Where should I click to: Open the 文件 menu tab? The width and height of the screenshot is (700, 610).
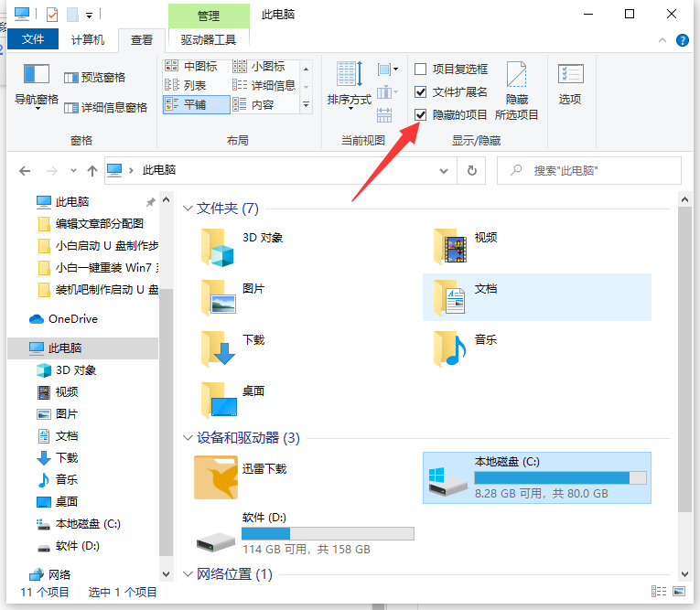click(32, 39)
